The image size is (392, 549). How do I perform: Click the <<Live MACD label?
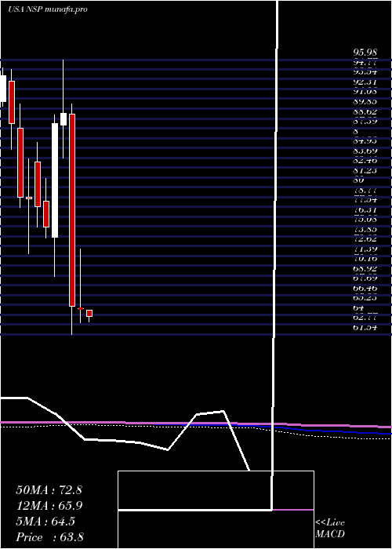coord(330,529)
